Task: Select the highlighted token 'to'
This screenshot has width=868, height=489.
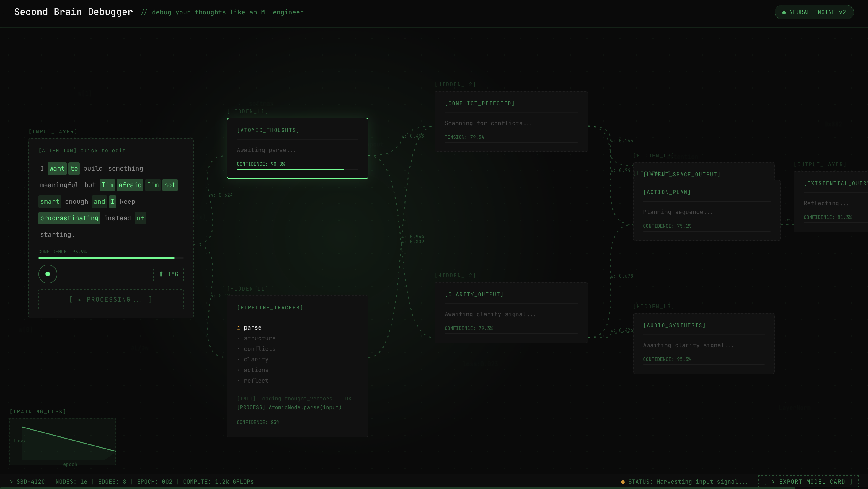Action: tap(74, 169)
